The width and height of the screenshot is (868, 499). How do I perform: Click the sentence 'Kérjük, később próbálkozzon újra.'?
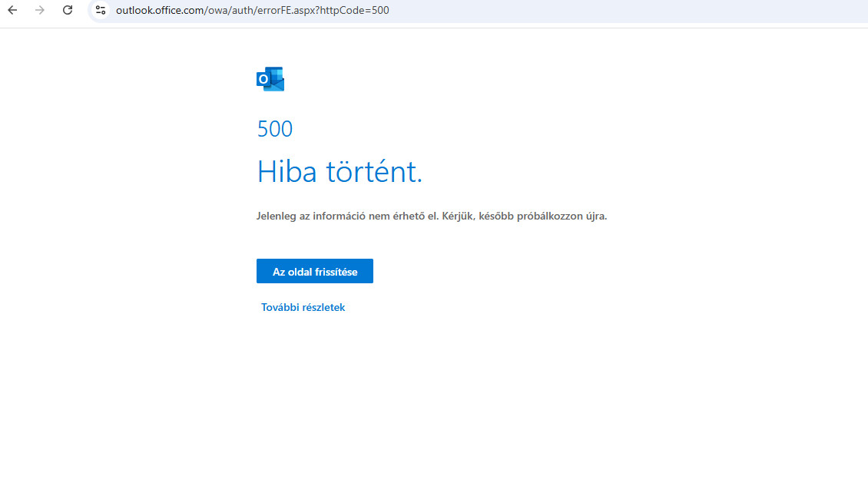tap(525, 216)
